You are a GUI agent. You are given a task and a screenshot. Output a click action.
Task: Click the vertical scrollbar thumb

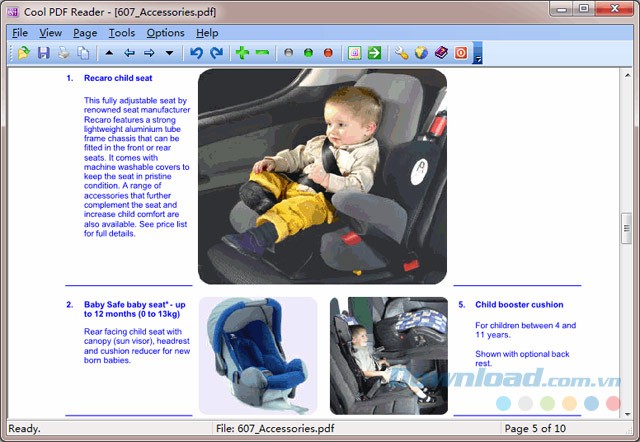(627, 225)
